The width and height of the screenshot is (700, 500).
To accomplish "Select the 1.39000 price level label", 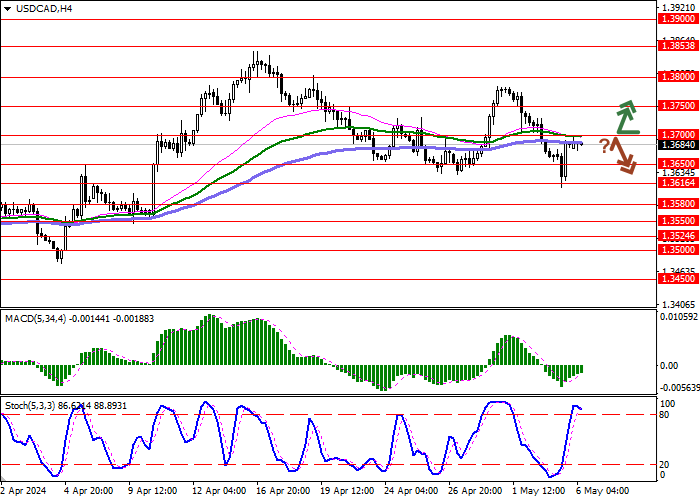I will 679,18.
